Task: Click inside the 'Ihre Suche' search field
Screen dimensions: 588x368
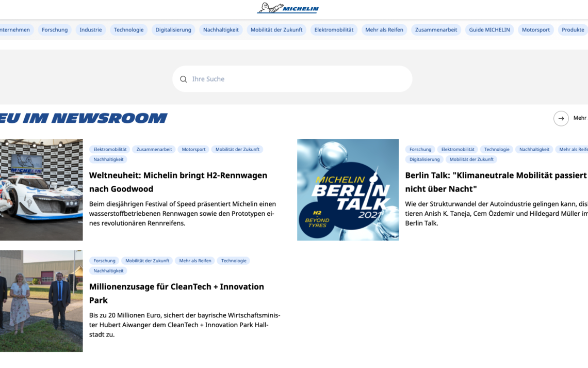Action: point(258,79)
